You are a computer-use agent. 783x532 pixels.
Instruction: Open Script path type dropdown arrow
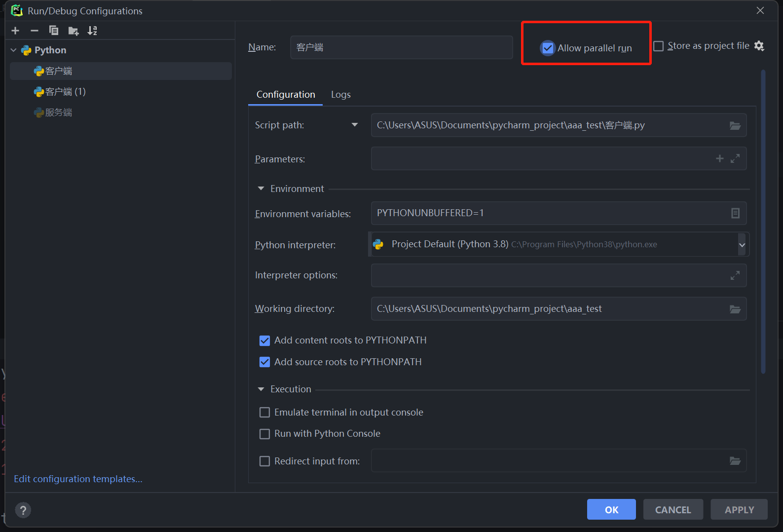pyautogui.click(x=355, y=125)
